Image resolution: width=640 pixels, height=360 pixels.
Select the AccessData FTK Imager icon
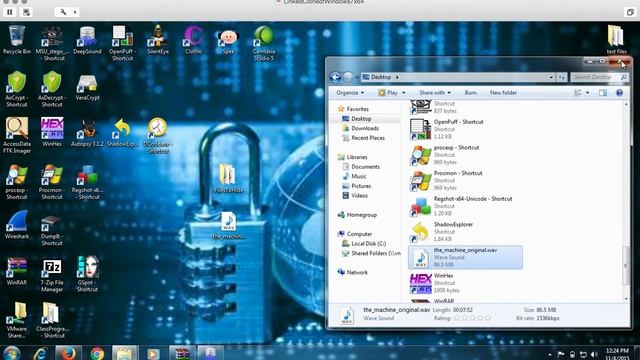coord(17,136)
